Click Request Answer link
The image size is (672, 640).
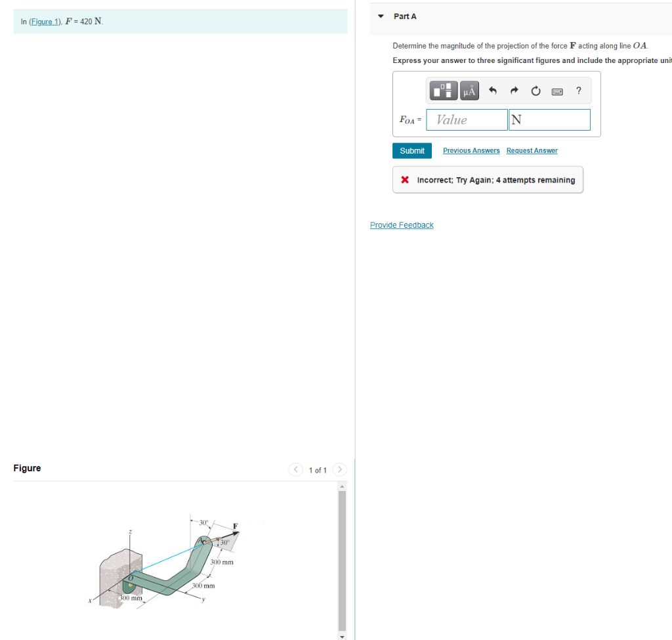tap(532, 150)
